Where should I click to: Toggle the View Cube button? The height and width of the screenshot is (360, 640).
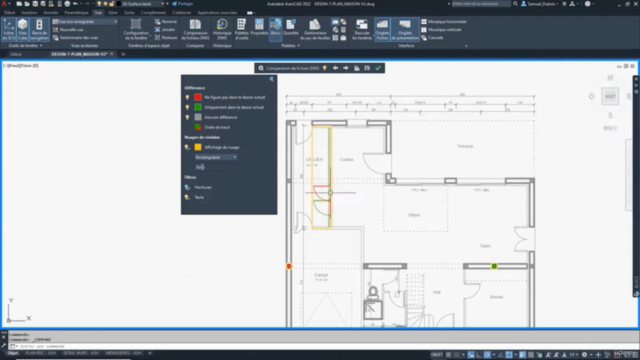22,30
